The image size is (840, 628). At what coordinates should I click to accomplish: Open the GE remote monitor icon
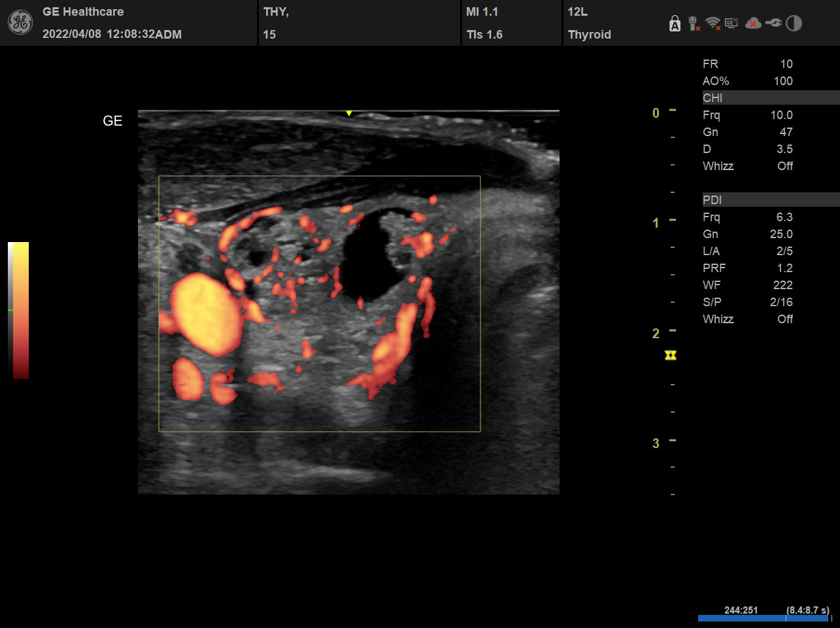click(731, 24)
